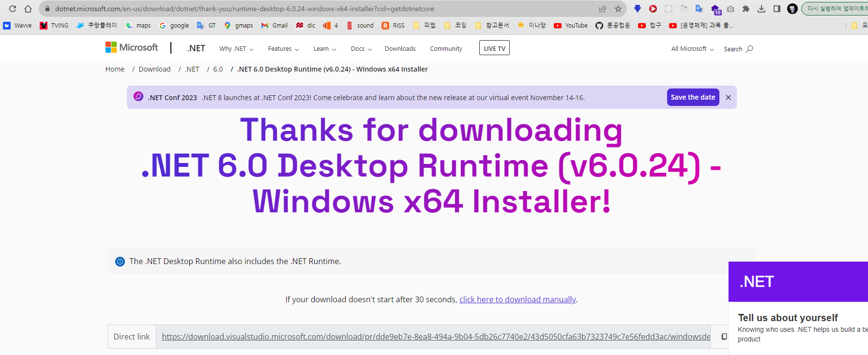The width and height of the screenshot is (868, 355).
Task: Open the Gmail bookmark
Action: [274, 26]
